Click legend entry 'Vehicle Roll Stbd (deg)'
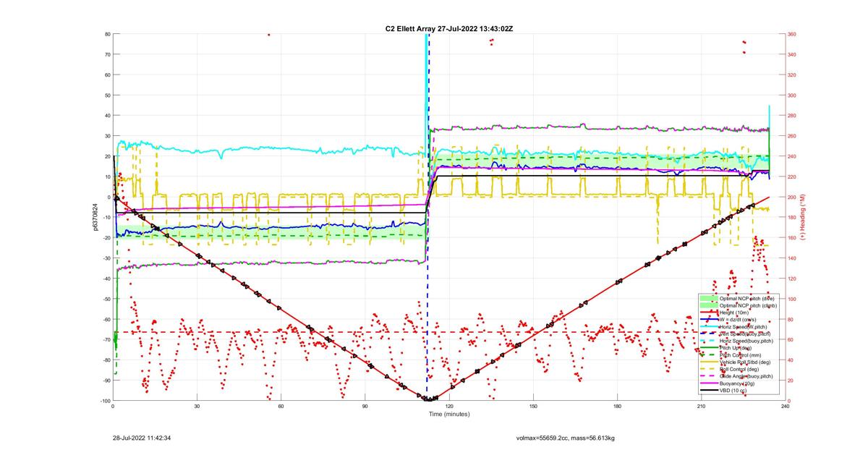The width and height of the screenshot is (868, 450). point(745,362)
